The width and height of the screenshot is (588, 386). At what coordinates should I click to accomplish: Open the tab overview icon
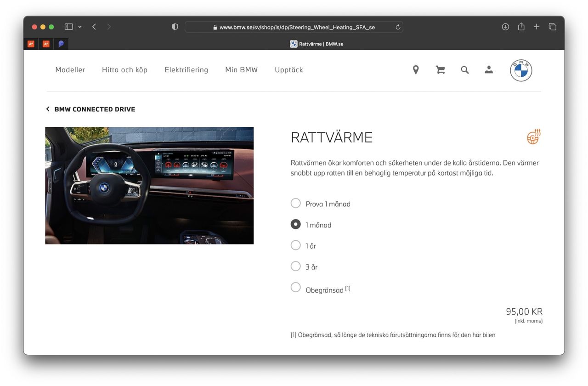coord(552,26)
